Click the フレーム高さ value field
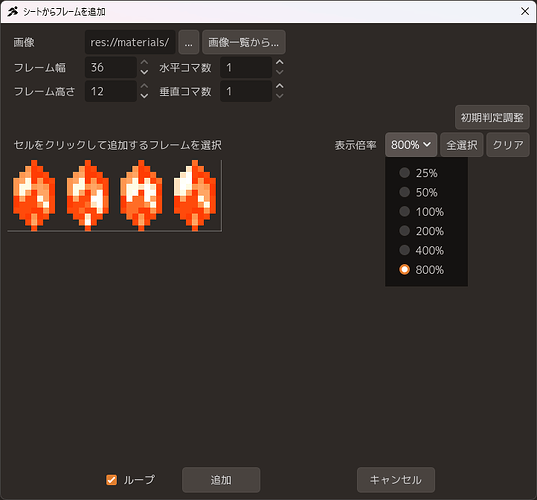Image resolution: width=537 pixels, height=500 pixels. pos(111,91)
